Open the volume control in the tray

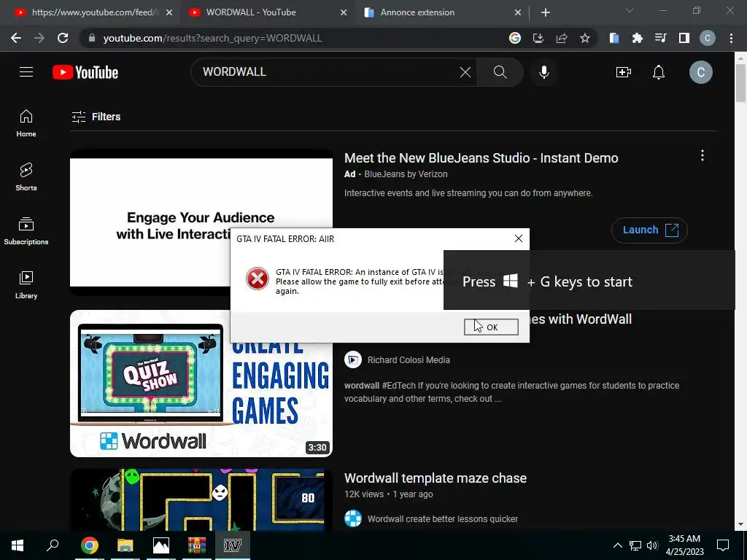[652, 545]
